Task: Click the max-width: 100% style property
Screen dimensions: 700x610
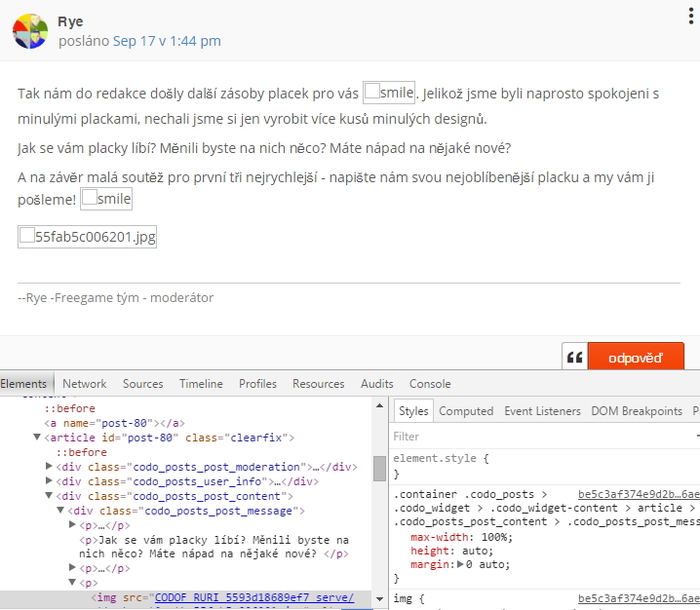Action: coord(461,537)
